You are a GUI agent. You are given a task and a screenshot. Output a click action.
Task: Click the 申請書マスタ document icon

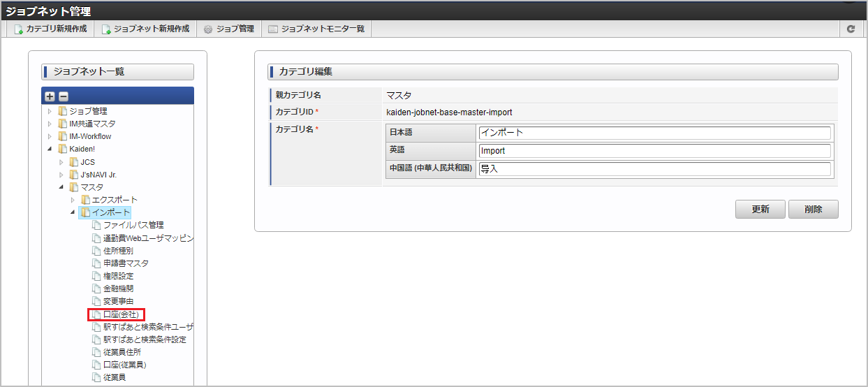(97, 263)
